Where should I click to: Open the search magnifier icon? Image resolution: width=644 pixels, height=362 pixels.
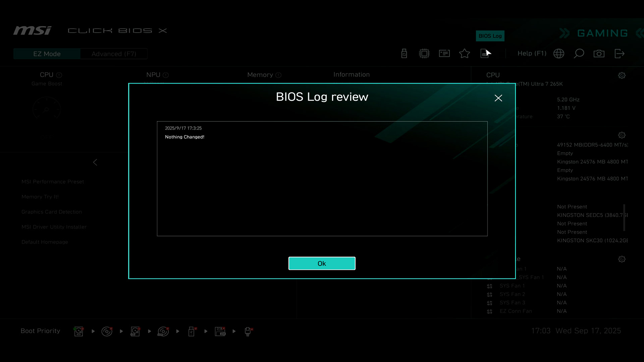579,54
